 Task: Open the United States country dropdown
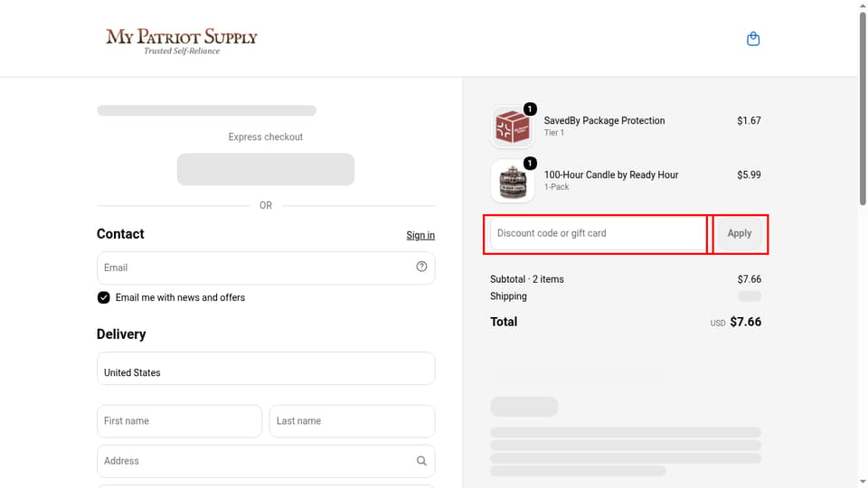(x=266, y=369)
